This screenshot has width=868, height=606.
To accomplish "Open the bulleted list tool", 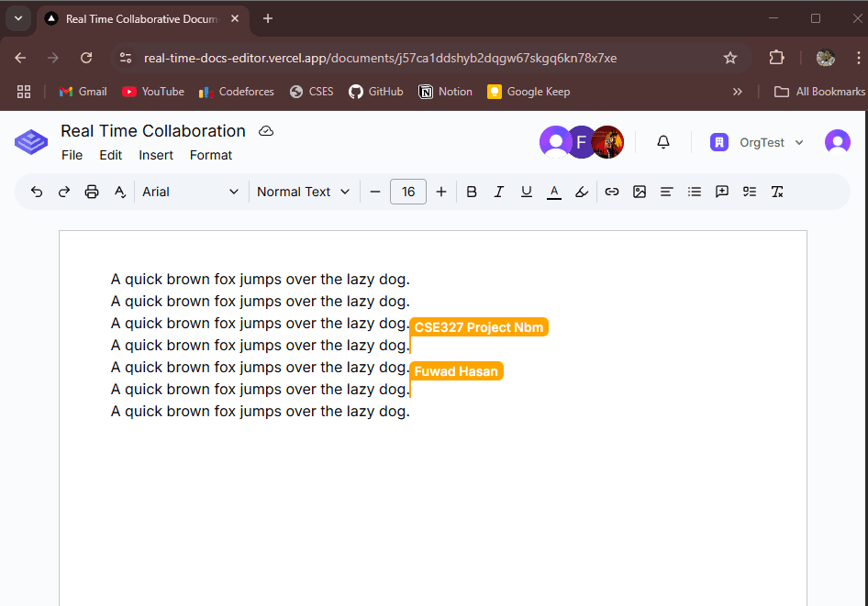I will [x=695, y=192].
